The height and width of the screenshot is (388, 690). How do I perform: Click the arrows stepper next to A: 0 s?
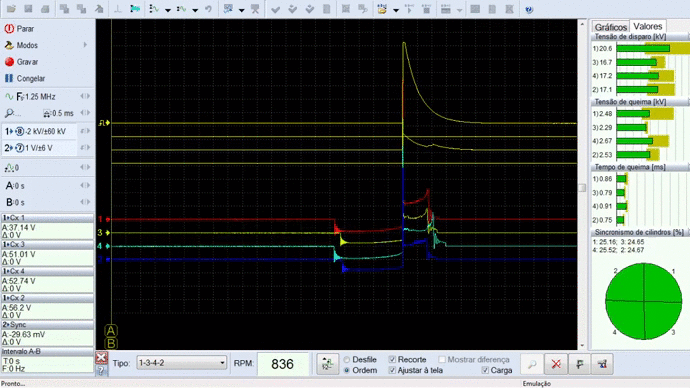pos(85,186)
